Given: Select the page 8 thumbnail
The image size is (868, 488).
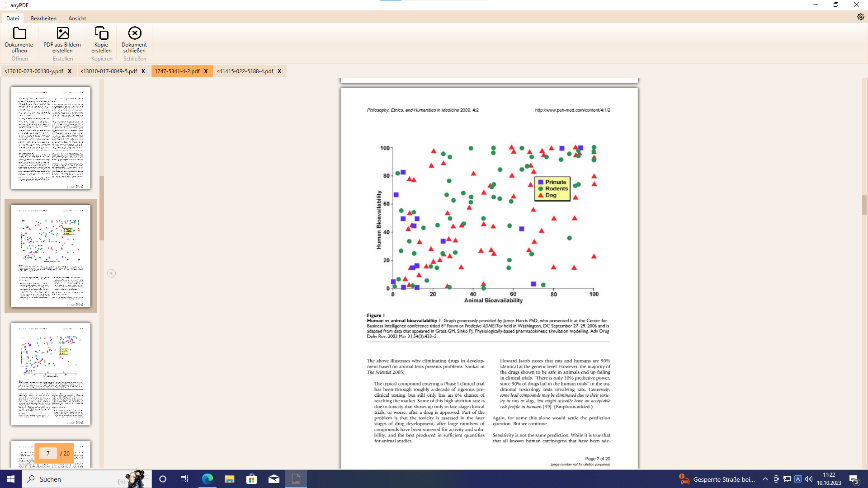Looking at the screenshot, I should [51, 374].
